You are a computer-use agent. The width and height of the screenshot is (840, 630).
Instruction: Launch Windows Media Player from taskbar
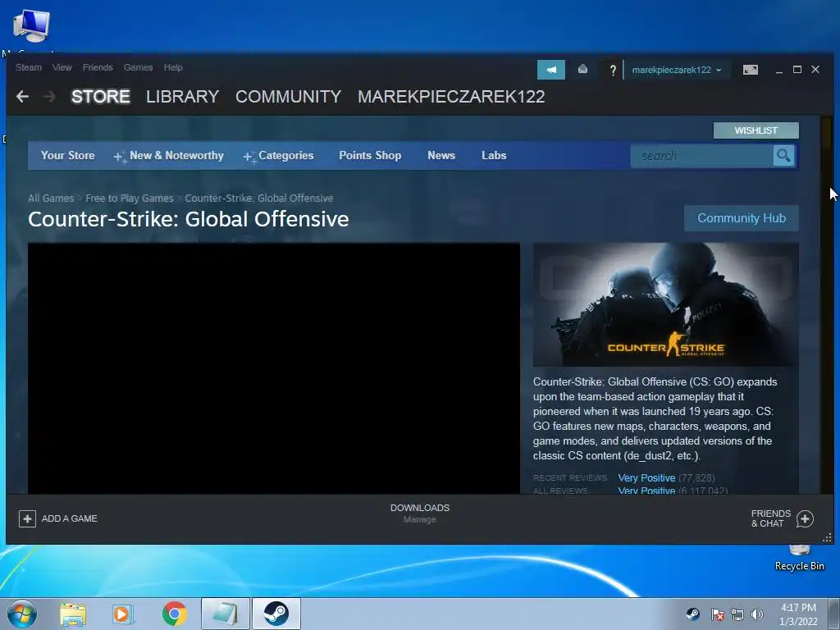point(123,614)
